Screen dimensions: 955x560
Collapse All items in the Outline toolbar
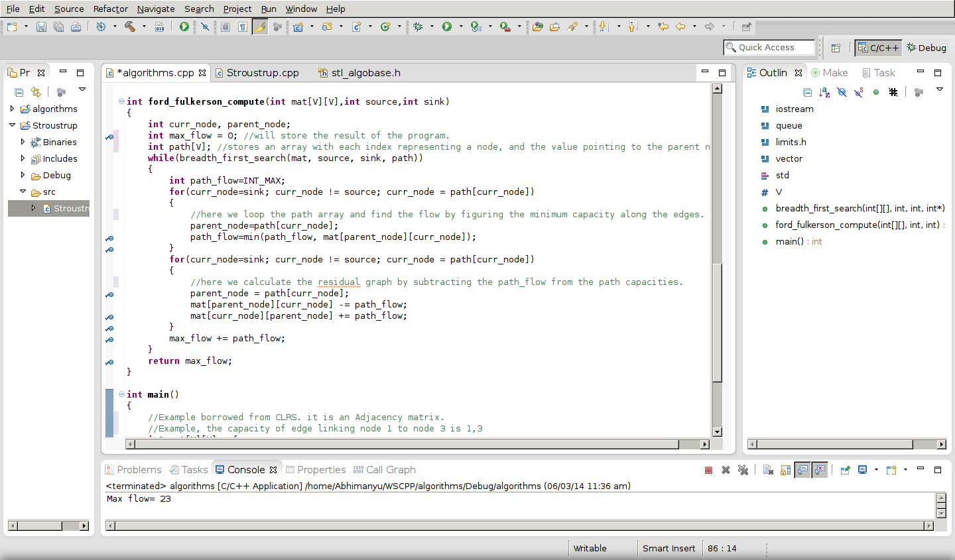(x=807, y=92)
